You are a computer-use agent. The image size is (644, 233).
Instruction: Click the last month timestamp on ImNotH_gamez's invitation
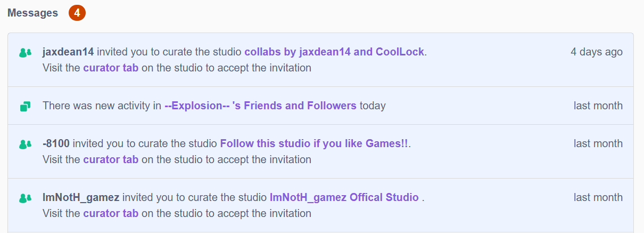click(x=598, y=197)
